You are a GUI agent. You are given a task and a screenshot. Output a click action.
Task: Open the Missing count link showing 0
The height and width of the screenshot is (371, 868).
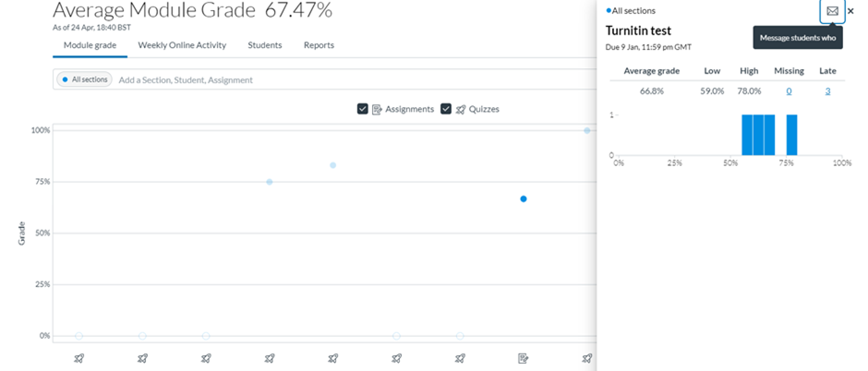pos(789,90)
